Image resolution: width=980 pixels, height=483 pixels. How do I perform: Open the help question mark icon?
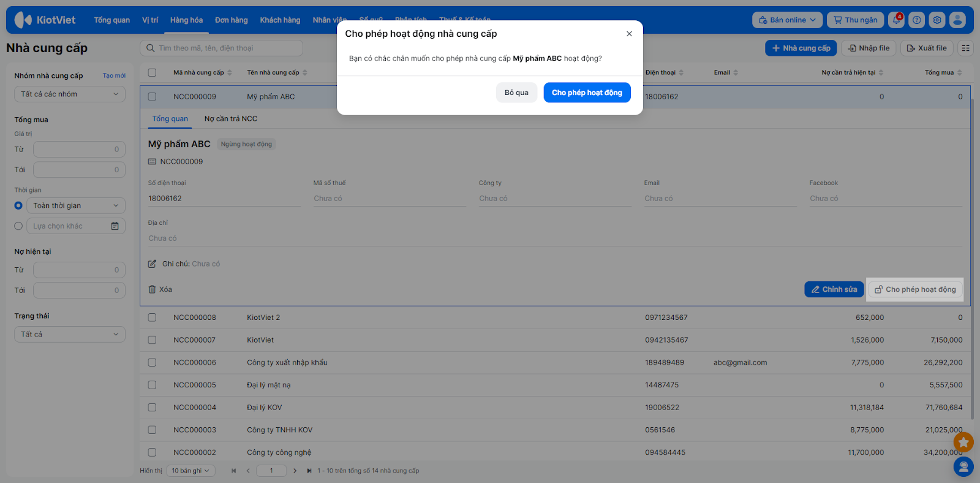[916, 20]
